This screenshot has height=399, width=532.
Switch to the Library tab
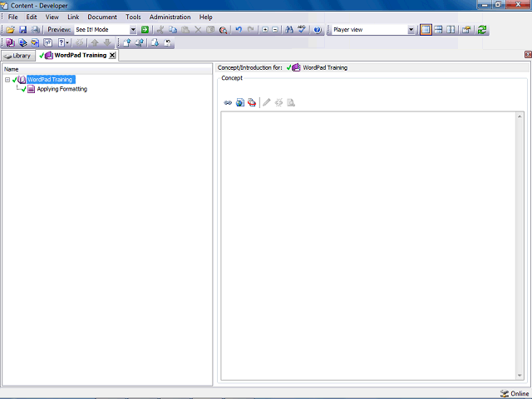click(x=18, y=56)
